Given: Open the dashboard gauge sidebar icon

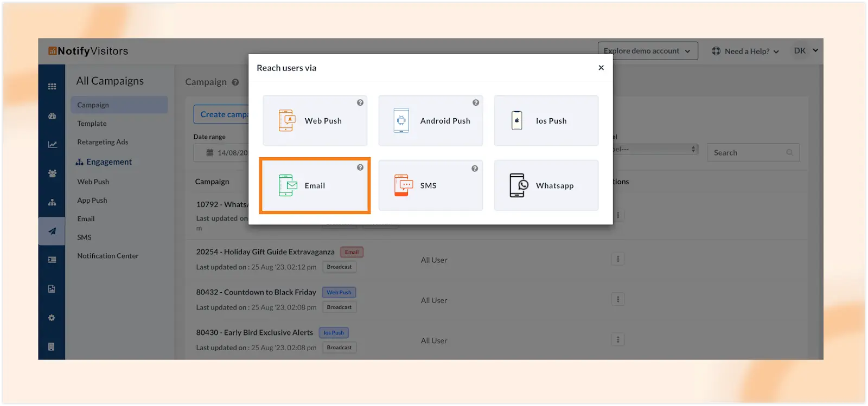Looking at the screenshot, I should [x=52, y=116].
